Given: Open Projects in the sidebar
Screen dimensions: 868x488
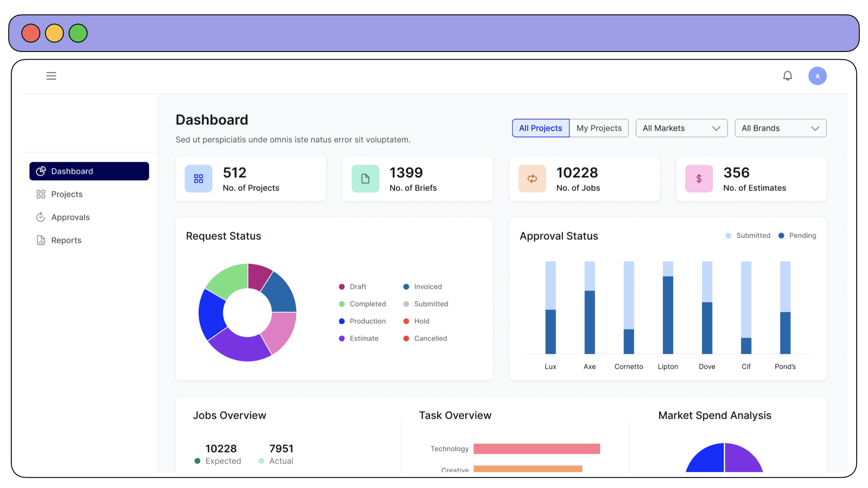Looking at the screenshot, I should (x=89, y=194).
